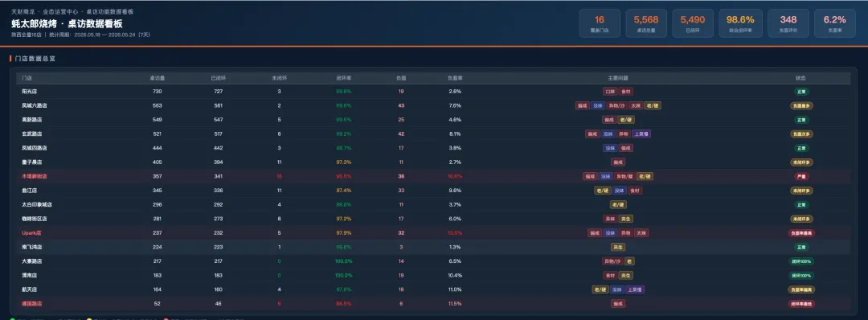The height and width of the screenshot is (320, 868).
Task: Select the 阳光店 store row name
Action: (30, 92)
